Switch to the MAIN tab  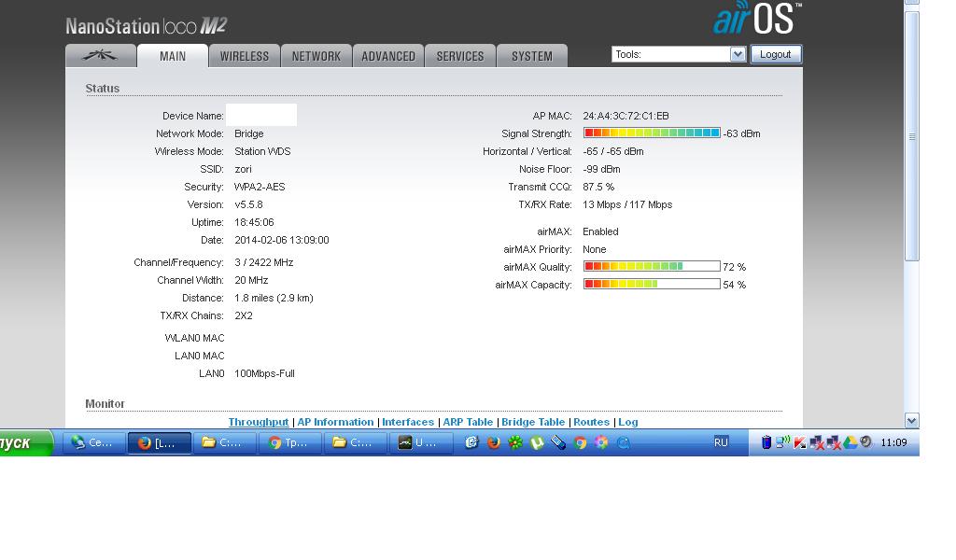tap(173, 56)
